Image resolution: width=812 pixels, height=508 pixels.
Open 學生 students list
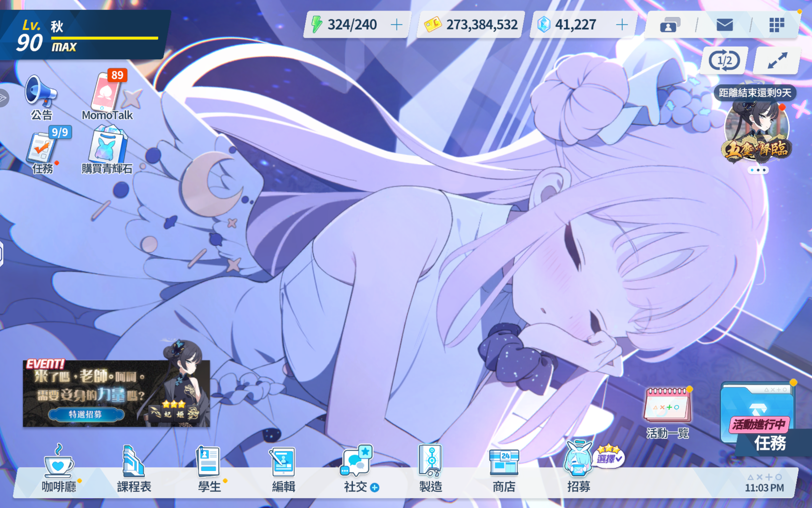209,469
